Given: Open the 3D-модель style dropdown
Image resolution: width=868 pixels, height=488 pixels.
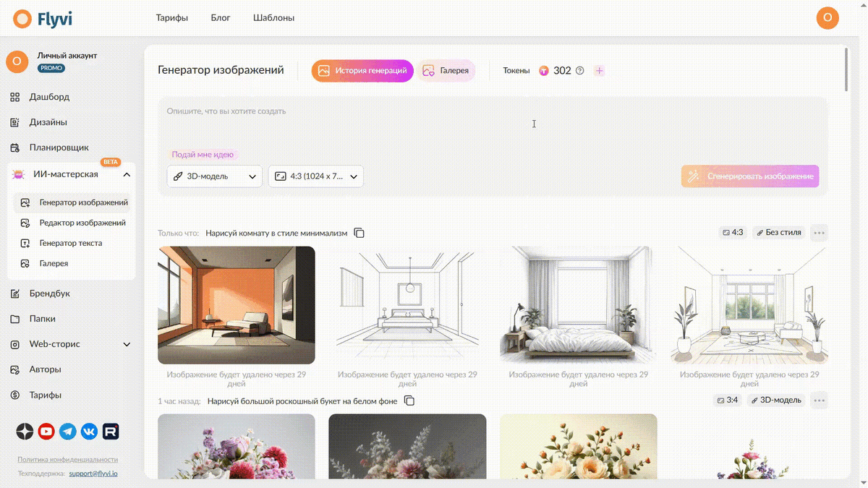Looking at the screenshot, I should 215,176.
